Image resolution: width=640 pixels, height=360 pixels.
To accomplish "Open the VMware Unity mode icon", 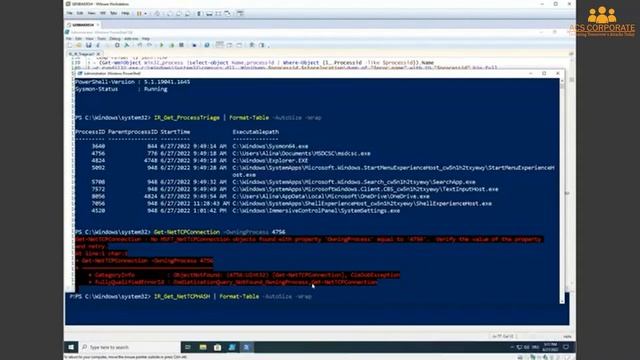I will [x=227, y=13].
